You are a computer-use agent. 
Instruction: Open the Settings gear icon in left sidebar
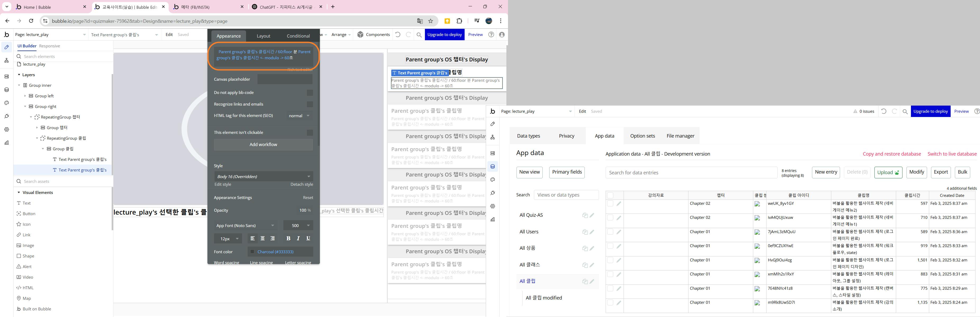click(6, 130)
